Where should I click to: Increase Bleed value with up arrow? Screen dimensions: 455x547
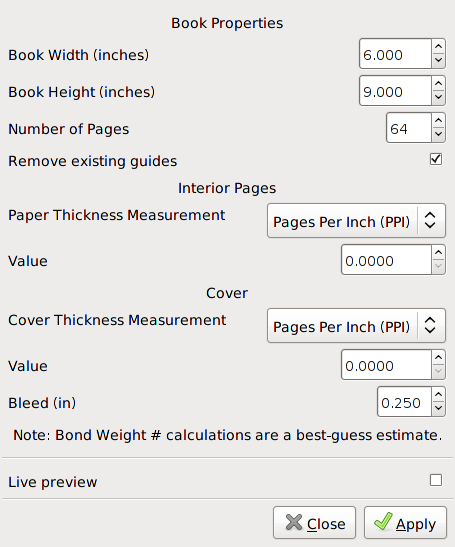(438, 395)
